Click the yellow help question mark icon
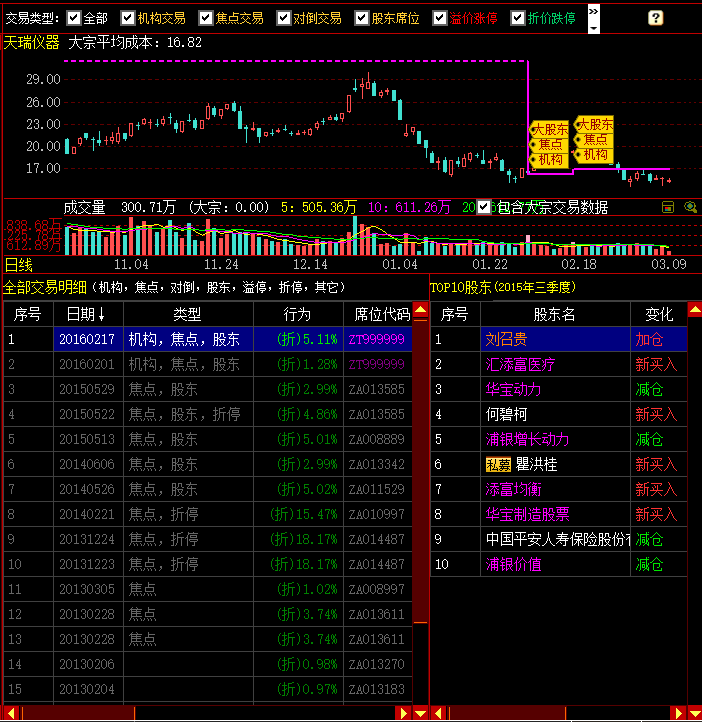Viewport: 702px width, 722px height. [x=655, y=18]
